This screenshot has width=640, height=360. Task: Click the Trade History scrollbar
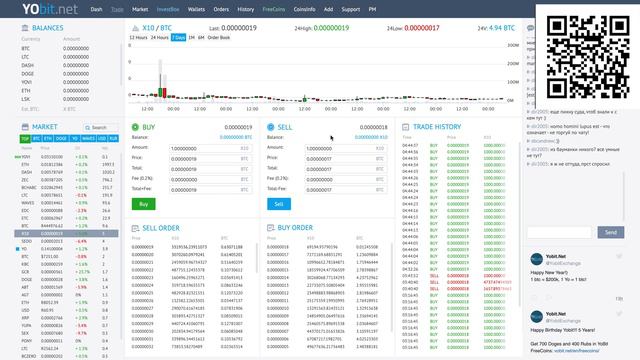520,224
